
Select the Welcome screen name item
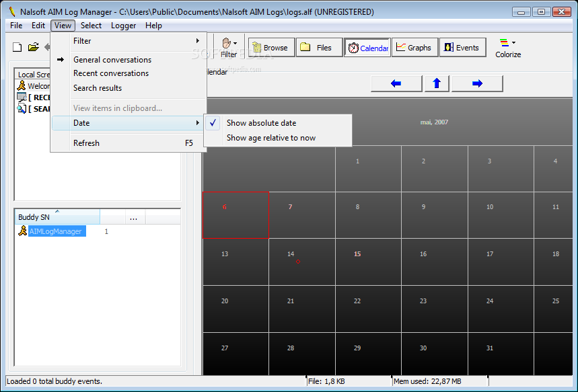tap(34, 86)
